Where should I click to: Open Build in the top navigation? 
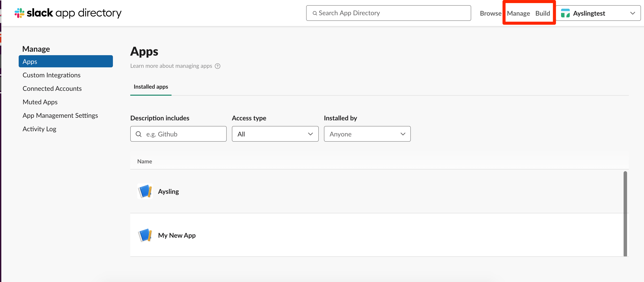543,13
